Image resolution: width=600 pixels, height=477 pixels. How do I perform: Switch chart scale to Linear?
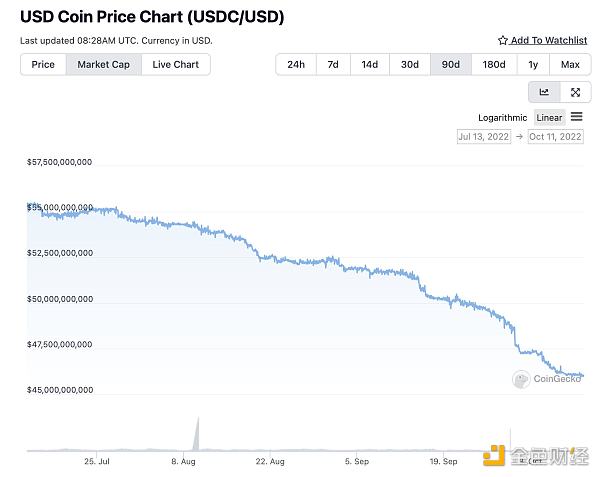pyautogui.click(x=549, y=117)
